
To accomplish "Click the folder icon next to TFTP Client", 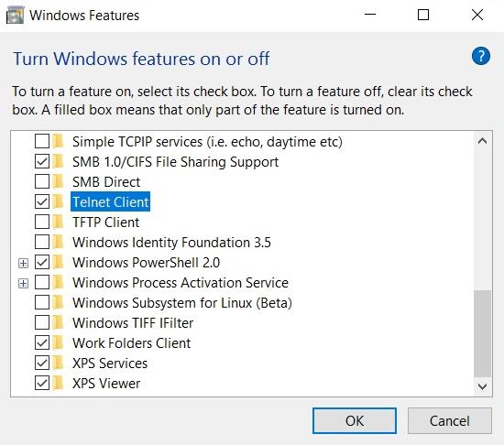I will pos(59,222).
